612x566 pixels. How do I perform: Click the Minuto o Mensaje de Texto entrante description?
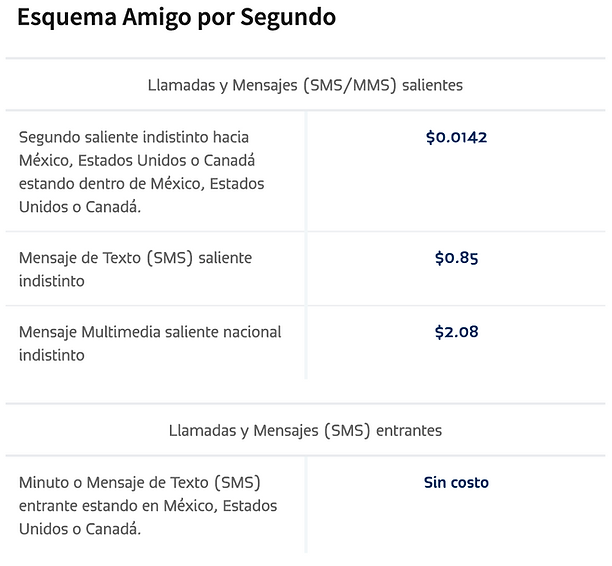tap(148, 505)
